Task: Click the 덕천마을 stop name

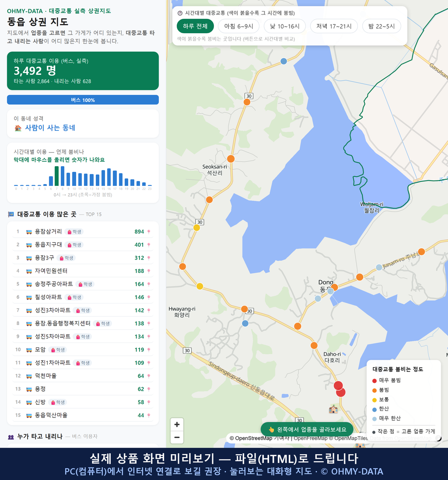Action: pyautogui.click(x=45, y=376)
